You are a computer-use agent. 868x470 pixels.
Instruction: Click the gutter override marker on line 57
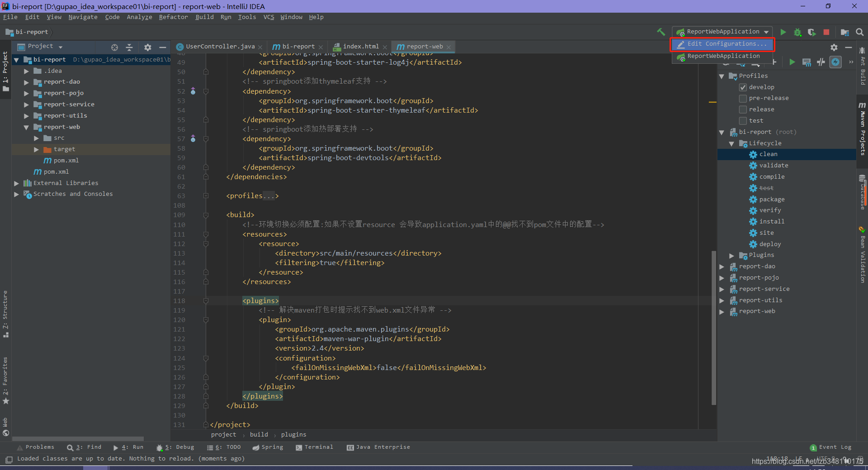(x=193, y=138)
